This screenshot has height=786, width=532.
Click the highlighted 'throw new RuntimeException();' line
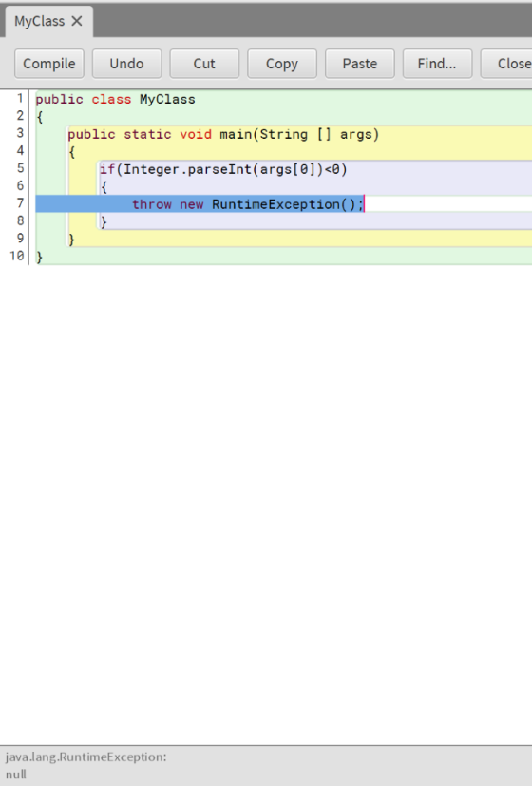pyautogui.click(x=248, y=204)
